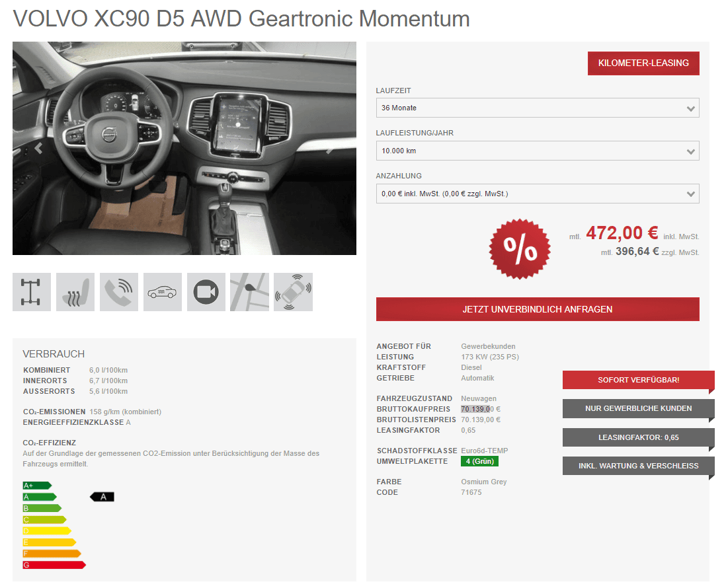
Task: Click Jetzt unverbindlich anfragen button
Action: 538,309
